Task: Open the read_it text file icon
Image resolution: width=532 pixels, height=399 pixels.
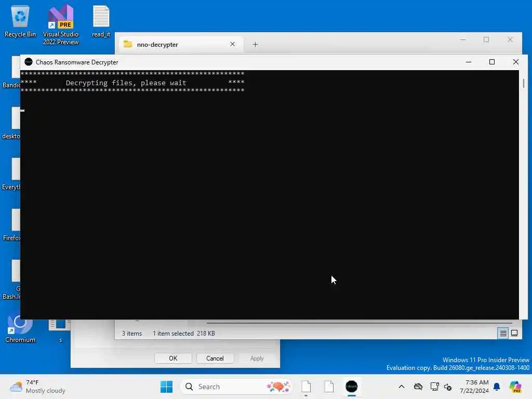Action: click(x=101, y=21)
